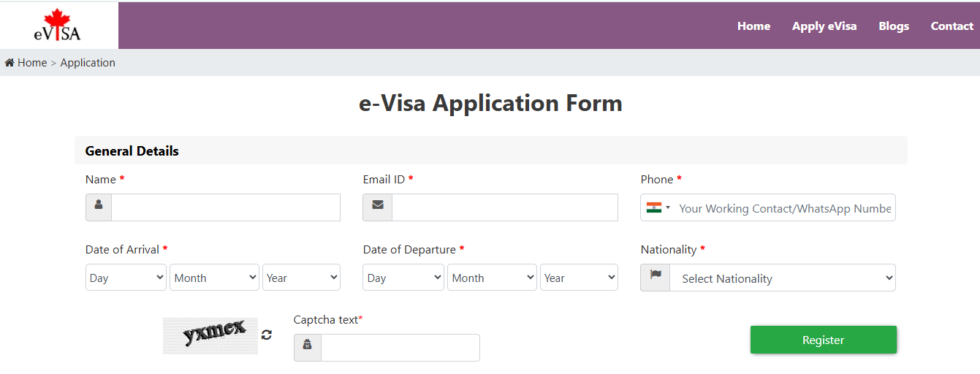Expand the Select Nationality dropdown
Screen dimensions: 980x374
(x=782, y=278)
